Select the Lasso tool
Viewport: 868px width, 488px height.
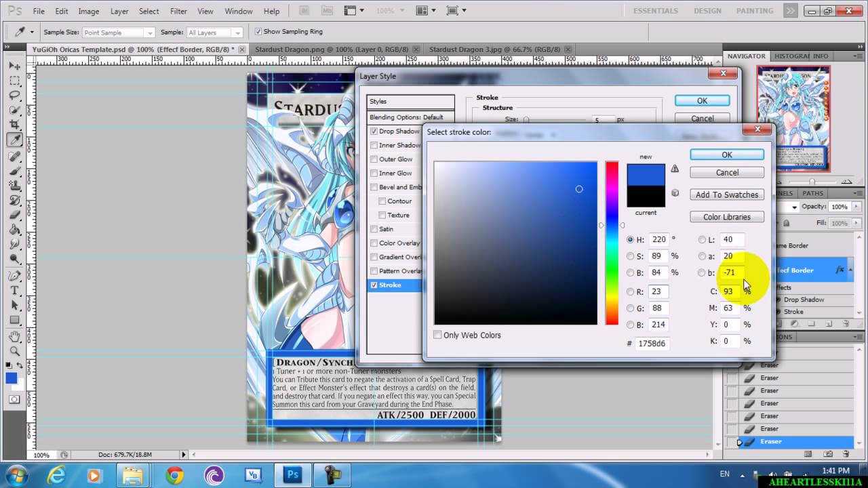click(x=14, y=96)
